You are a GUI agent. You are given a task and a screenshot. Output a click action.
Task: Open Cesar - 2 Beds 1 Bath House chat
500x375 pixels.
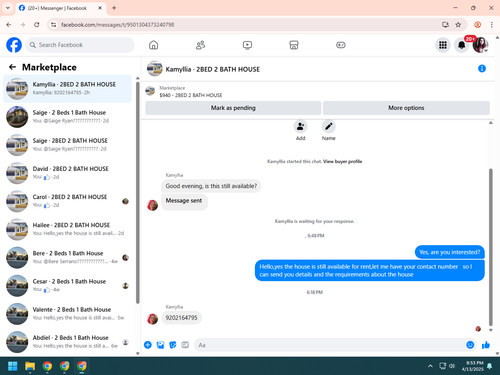(67, 286)
